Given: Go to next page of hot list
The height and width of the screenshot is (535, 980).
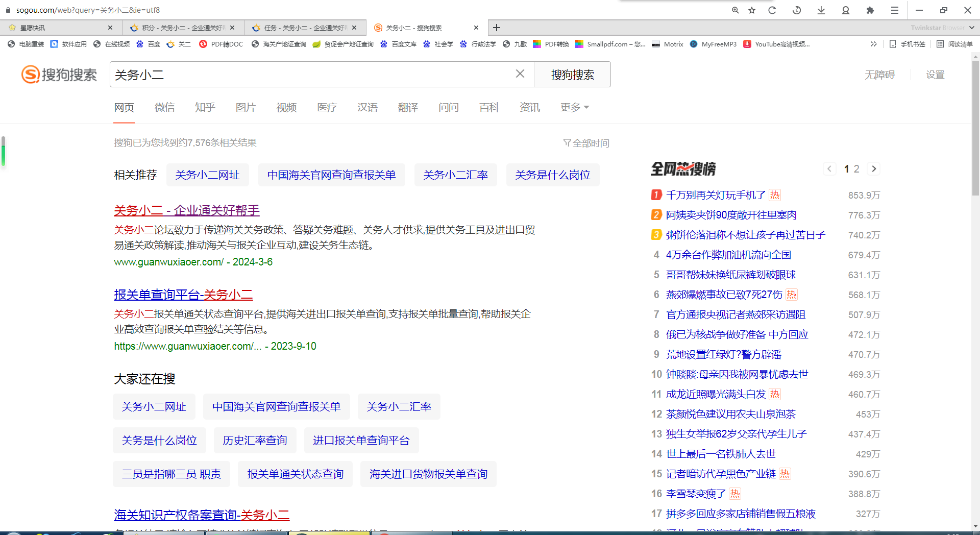Looking at the screenshot, I should (x=874, y=169).
